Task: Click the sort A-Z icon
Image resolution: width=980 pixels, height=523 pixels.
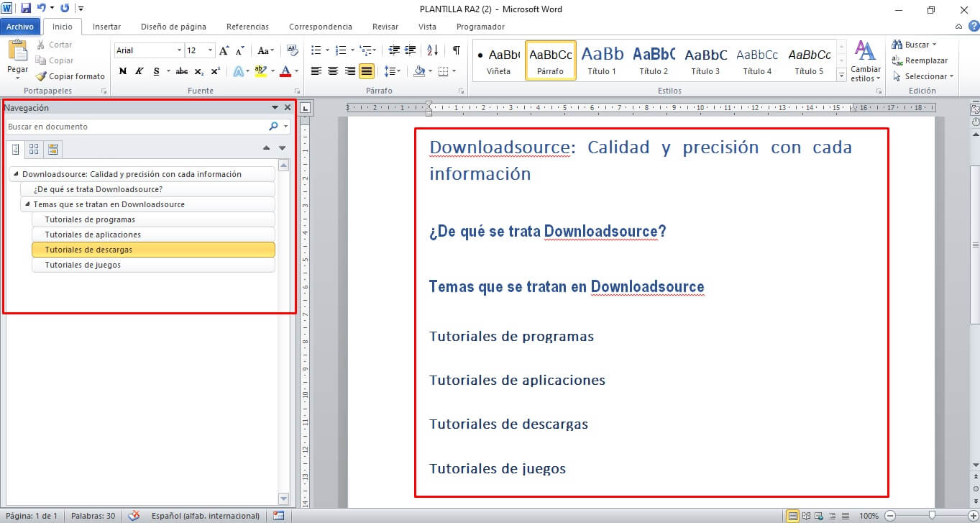Action: [432, 50]
